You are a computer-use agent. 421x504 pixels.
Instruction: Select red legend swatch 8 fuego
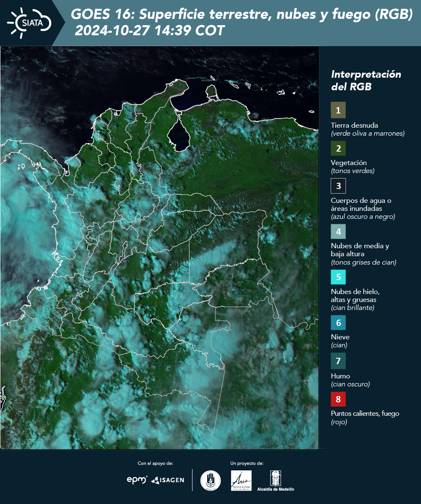pos(338,399)
